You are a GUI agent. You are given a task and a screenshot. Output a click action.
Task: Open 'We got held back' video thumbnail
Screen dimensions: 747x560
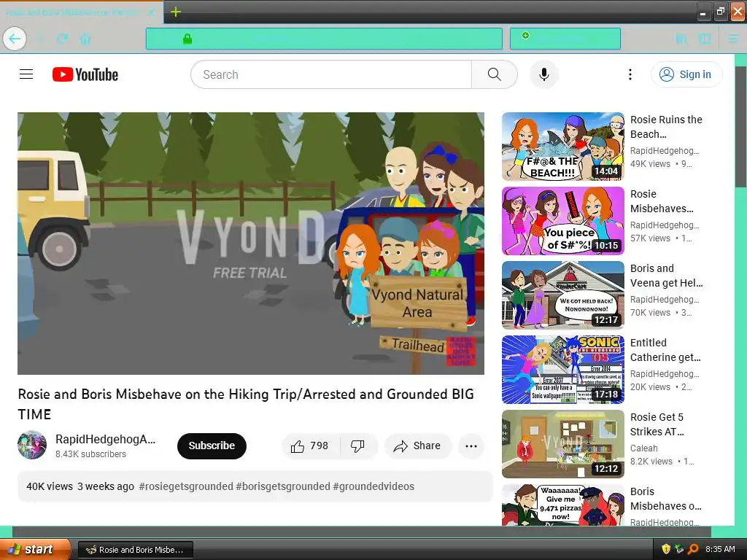point(562,295)
